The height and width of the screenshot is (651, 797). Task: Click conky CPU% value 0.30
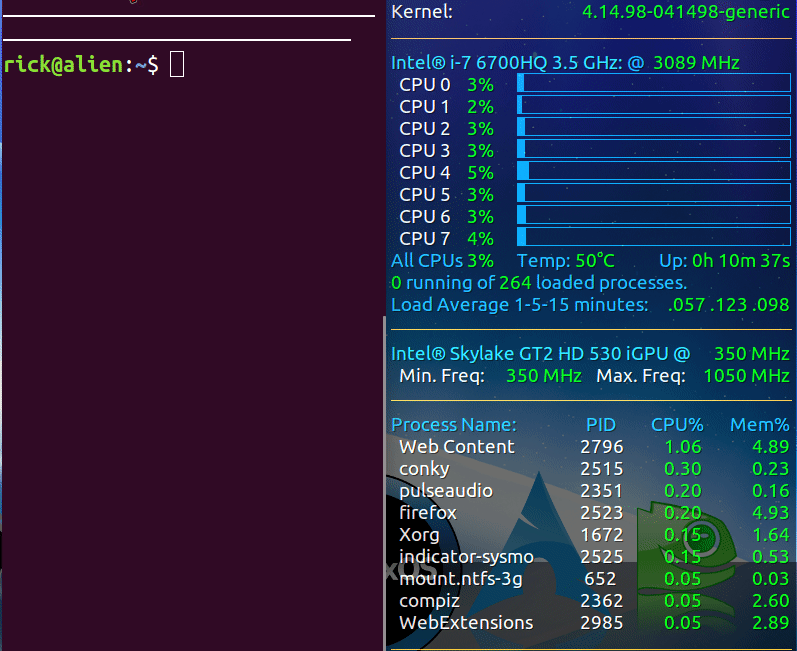click(683, 469)
